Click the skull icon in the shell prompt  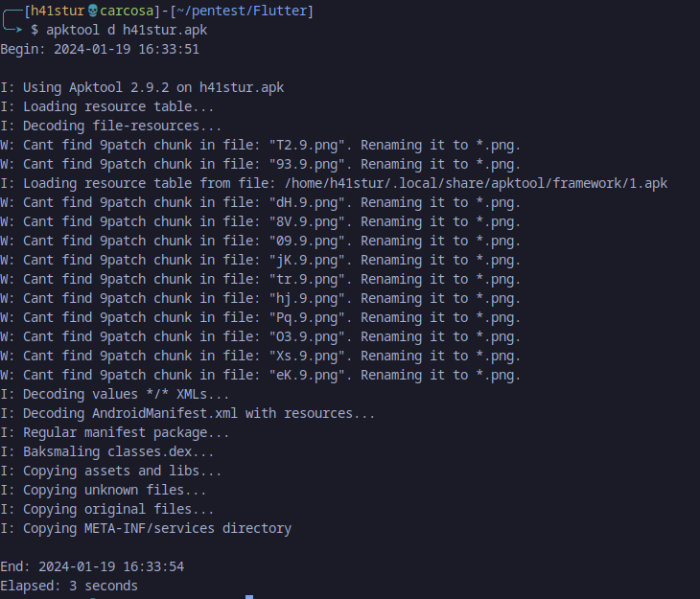93,12
